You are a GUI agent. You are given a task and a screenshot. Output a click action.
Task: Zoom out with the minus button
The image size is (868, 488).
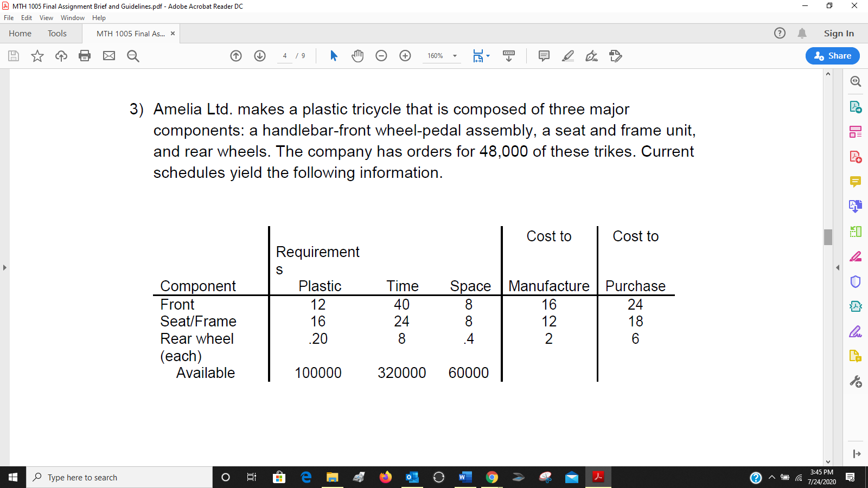pos(381,56)
